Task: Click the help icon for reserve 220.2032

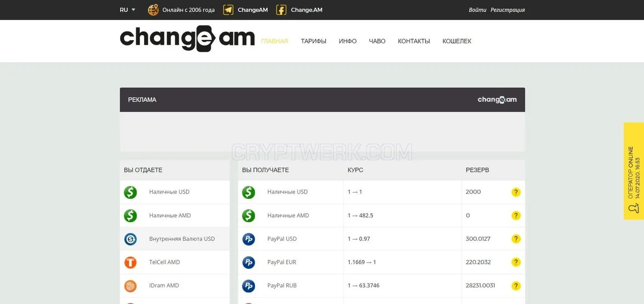Action: [x=516, y=262]
